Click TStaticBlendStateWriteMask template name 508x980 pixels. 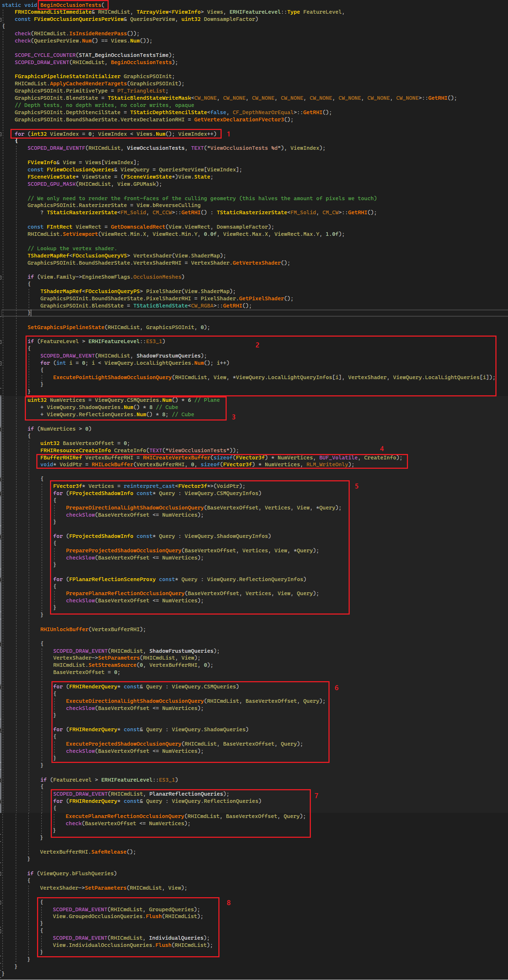[149, 98]
